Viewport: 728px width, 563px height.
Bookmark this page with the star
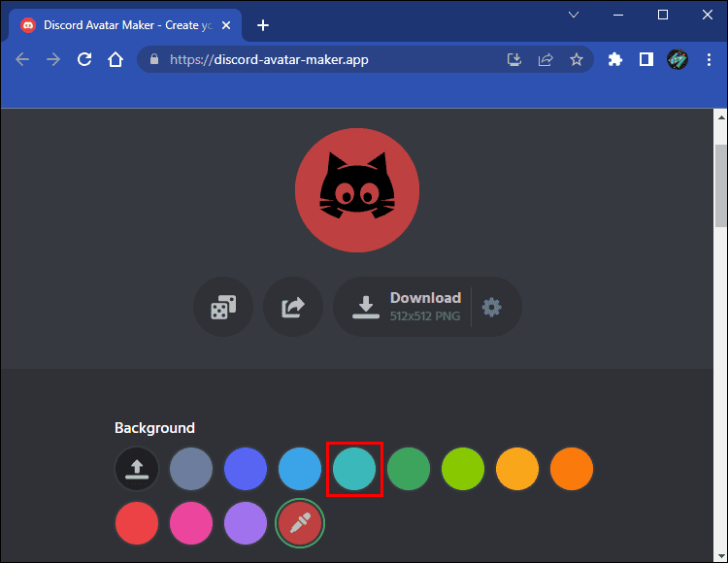coord(577,59)
